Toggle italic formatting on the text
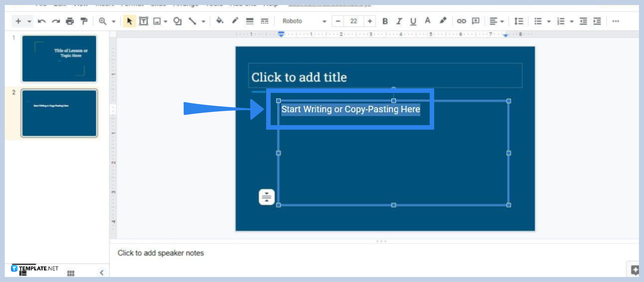644x282 pixels. [399, 21]
